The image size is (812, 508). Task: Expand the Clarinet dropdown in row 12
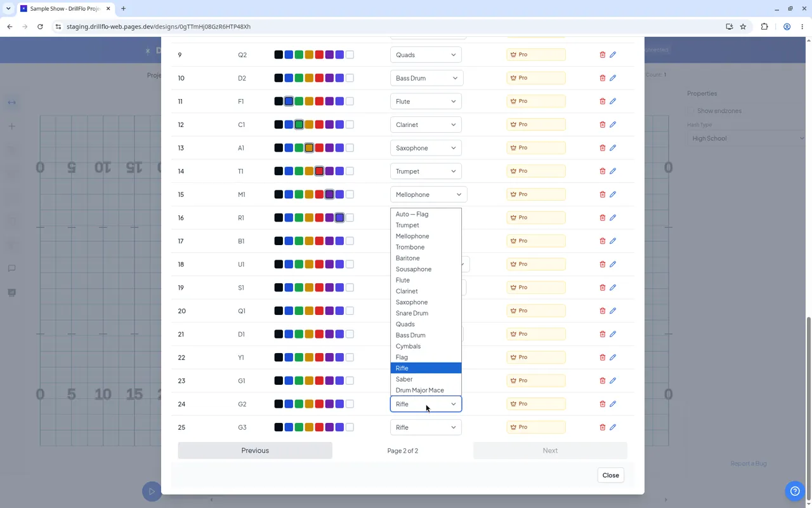point(426,124)
